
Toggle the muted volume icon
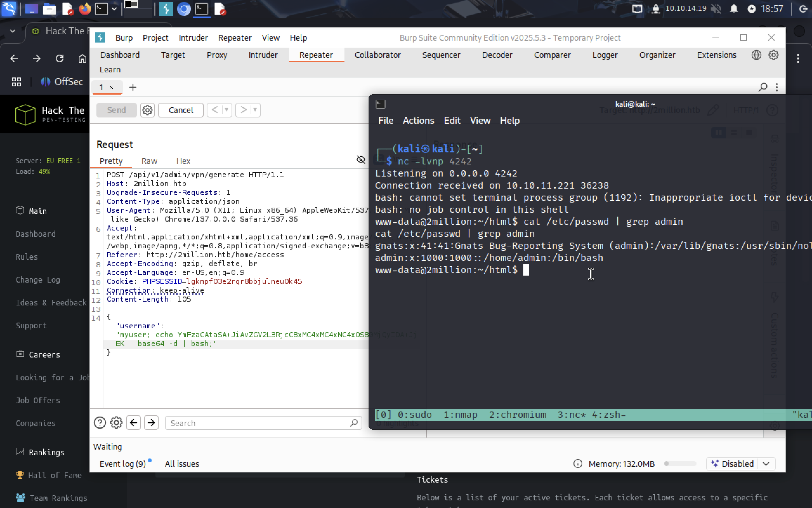716,9
